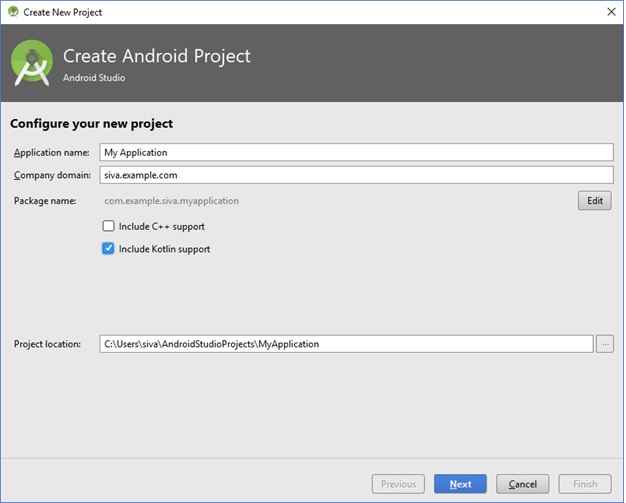Click the Cancel button
This screenshot has height=503, width=626.
(523, 485)
